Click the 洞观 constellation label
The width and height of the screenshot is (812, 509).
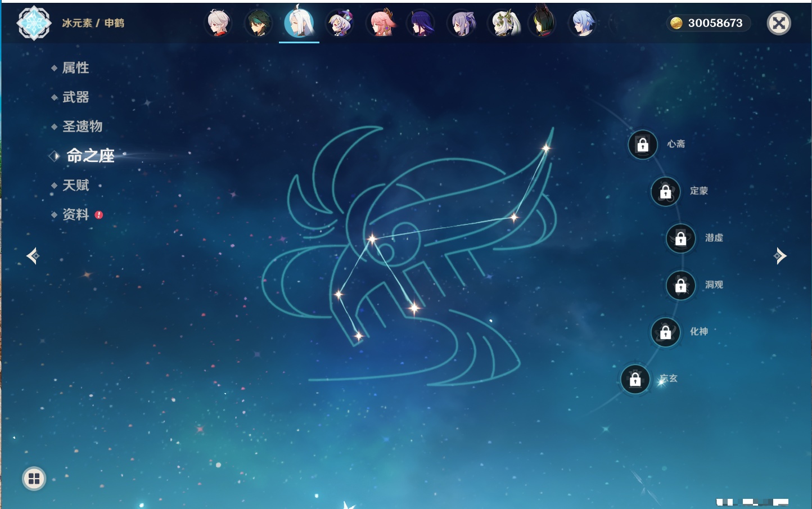(714, 285)
